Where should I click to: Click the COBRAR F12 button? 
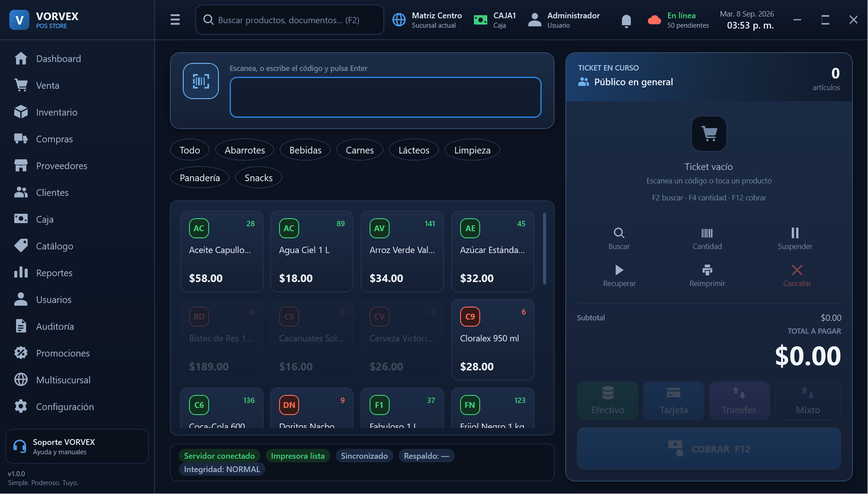(709, 448)
